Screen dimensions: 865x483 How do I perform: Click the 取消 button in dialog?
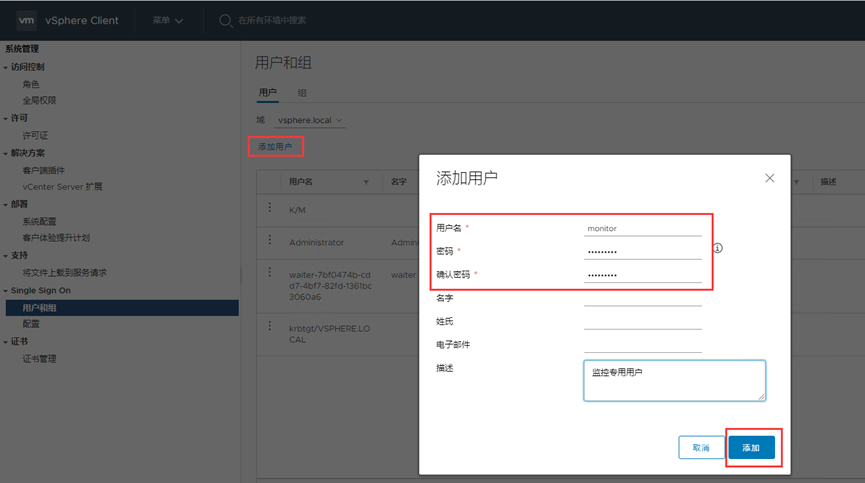pos(701,447)
